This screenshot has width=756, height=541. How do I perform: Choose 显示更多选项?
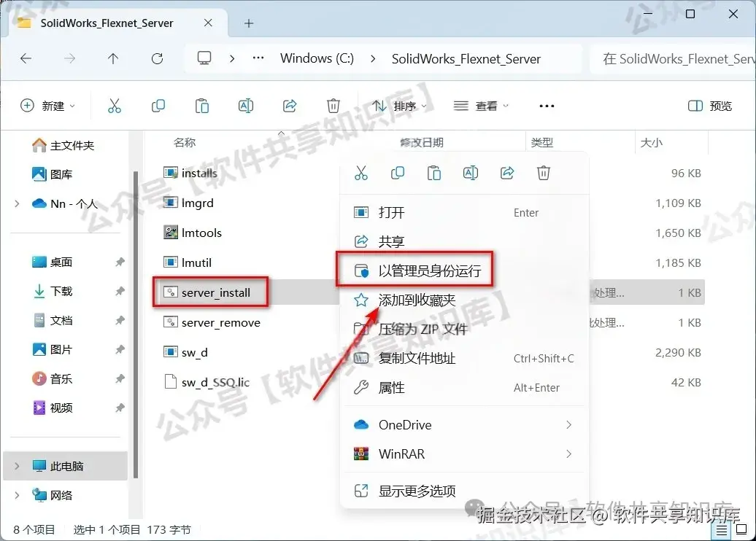coord(464,491)
